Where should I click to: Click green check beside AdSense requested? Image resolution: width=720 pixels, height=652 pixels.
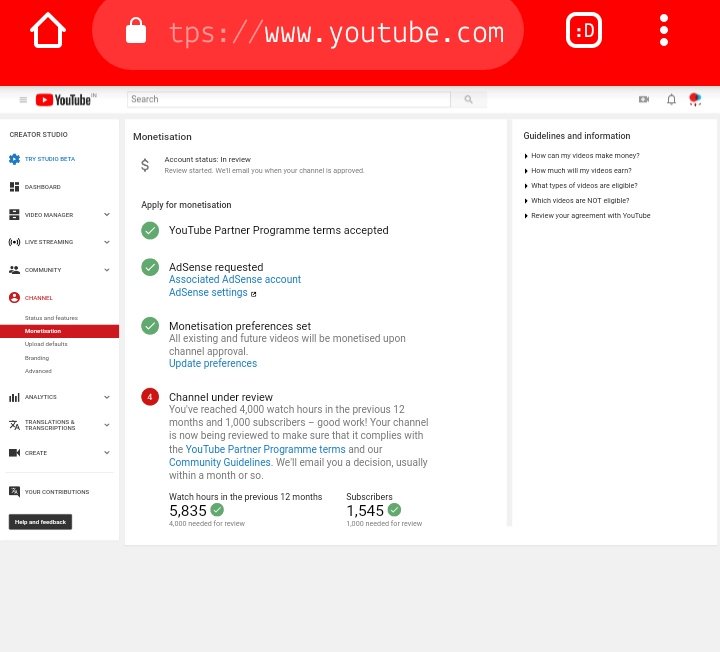pos(150,267)
